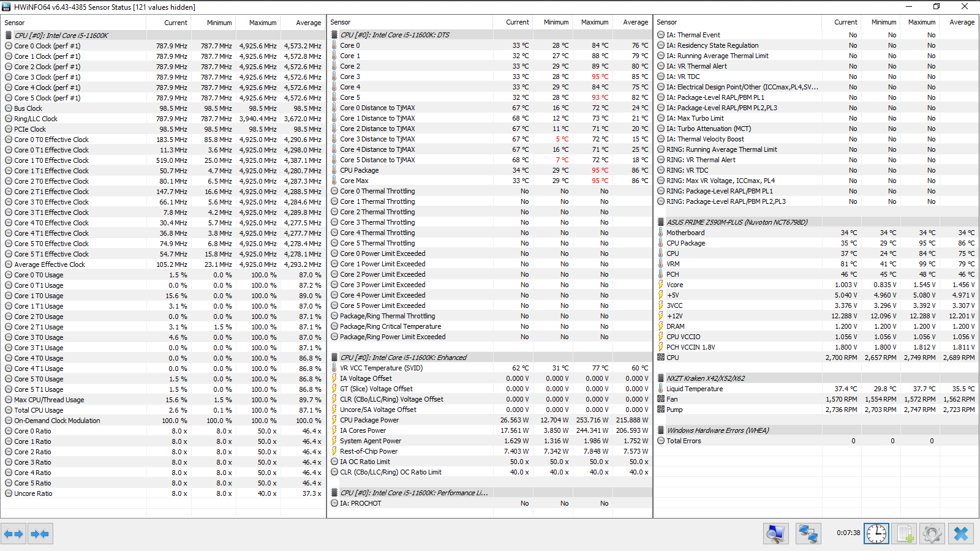Select the NZXT Kraken X42/X52/X62 group header
Screen dimensions: 980x551
[816, 378]
